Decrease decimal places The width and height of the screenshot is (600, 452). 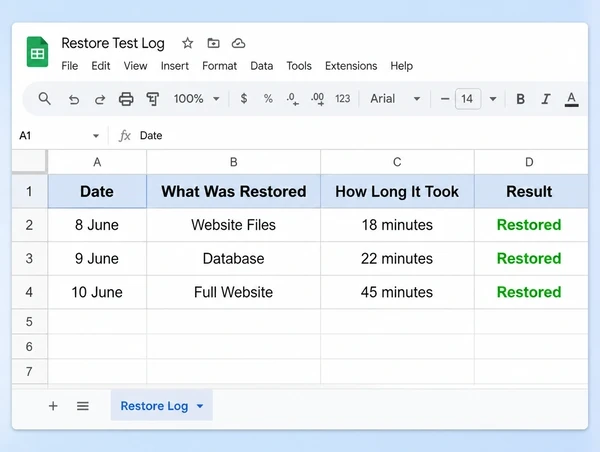[292, 99]
